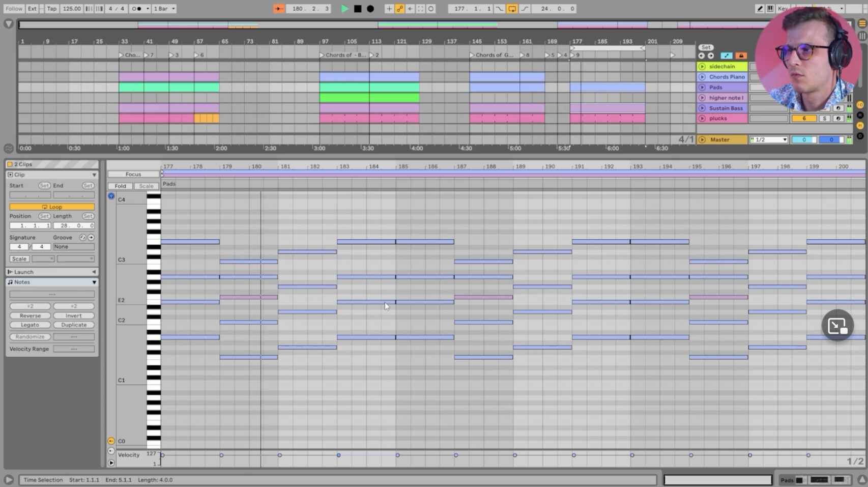Unfold the sidechain track
The width and height of the screenshot is (868, 487).
click(702, 67)
